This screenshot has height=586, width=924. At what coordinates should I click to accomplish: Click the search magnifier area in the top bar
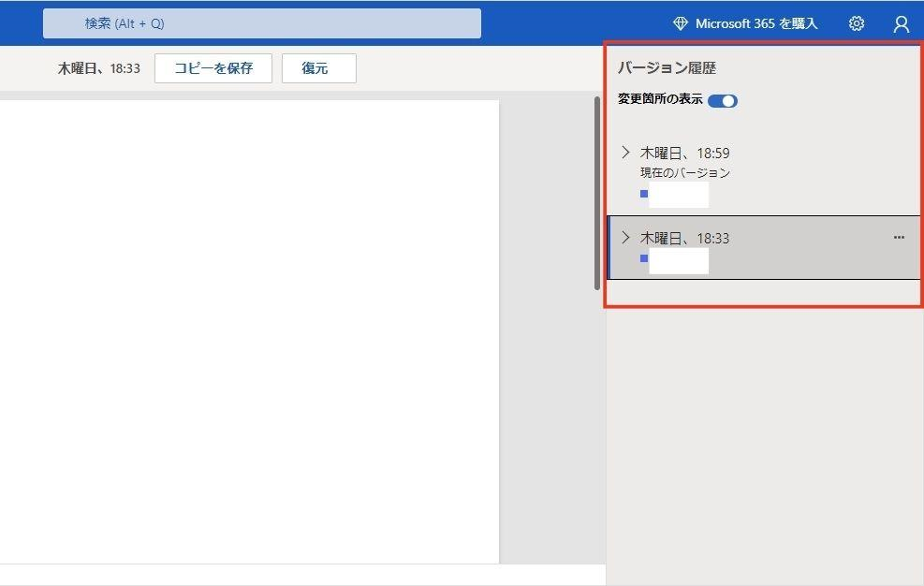tap(262, 22)
